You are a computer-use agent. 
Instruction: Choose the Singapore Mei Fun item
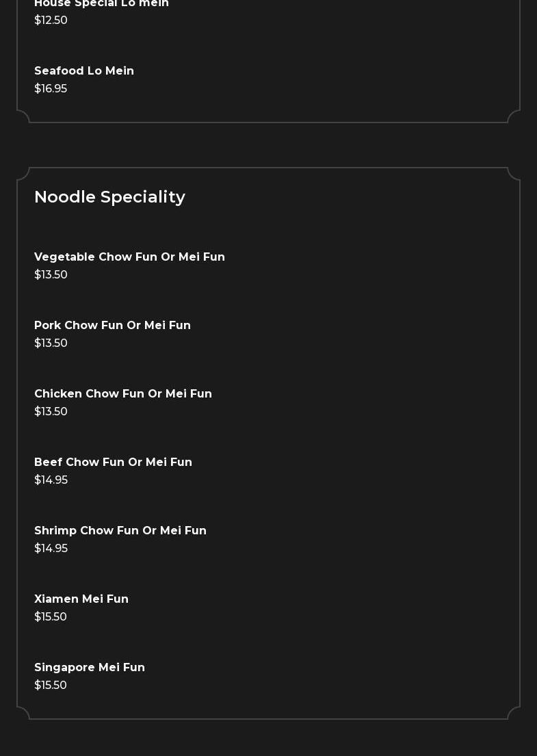pos(90,668)
